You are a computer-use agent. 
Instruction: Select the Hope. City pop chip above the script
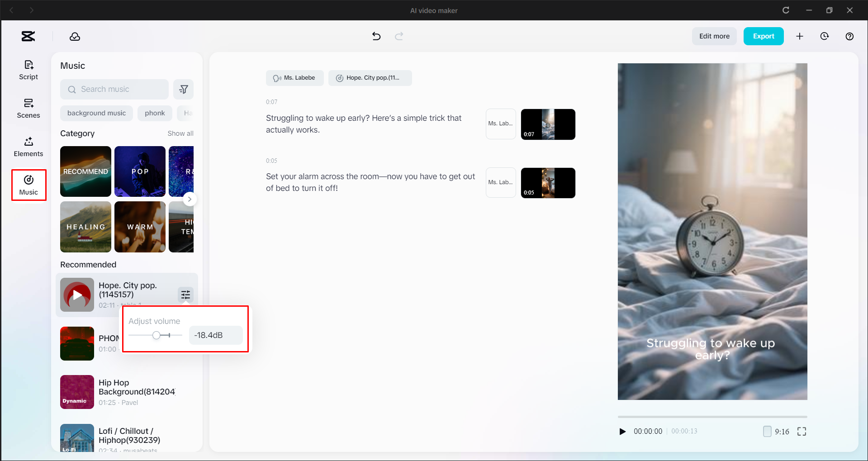[x=370, y=78]
